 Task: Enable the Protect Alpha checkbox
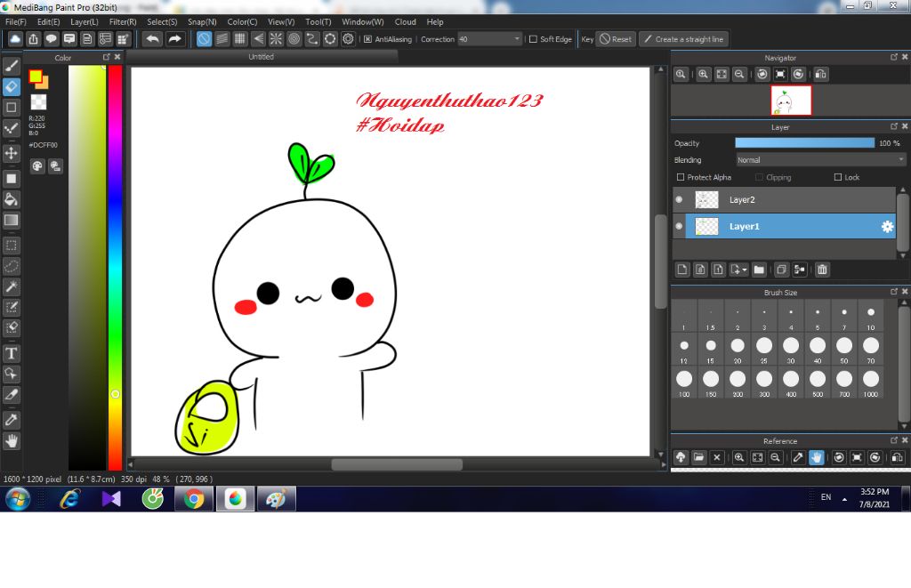click(x=681, y=178)
